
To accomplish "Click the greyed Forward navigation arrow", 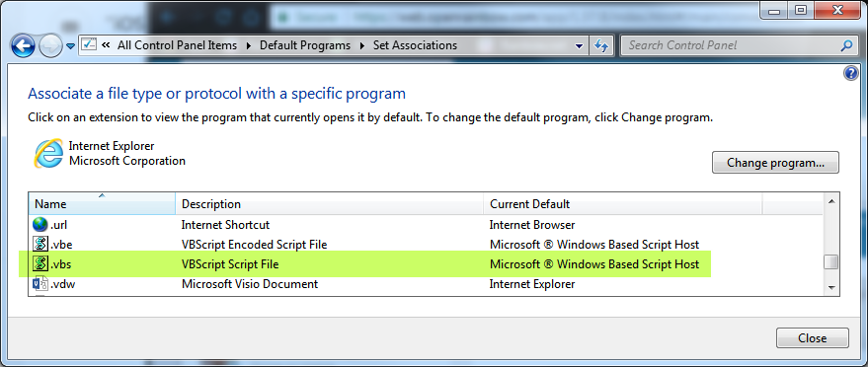I will 51,45.
